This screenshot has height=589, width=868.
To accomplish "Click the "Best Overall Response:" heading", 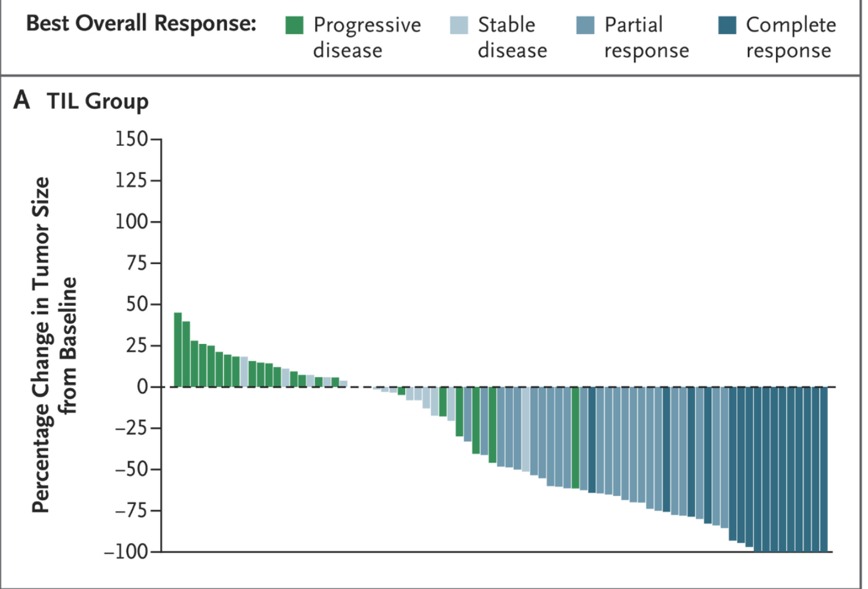I will point(141,24).
